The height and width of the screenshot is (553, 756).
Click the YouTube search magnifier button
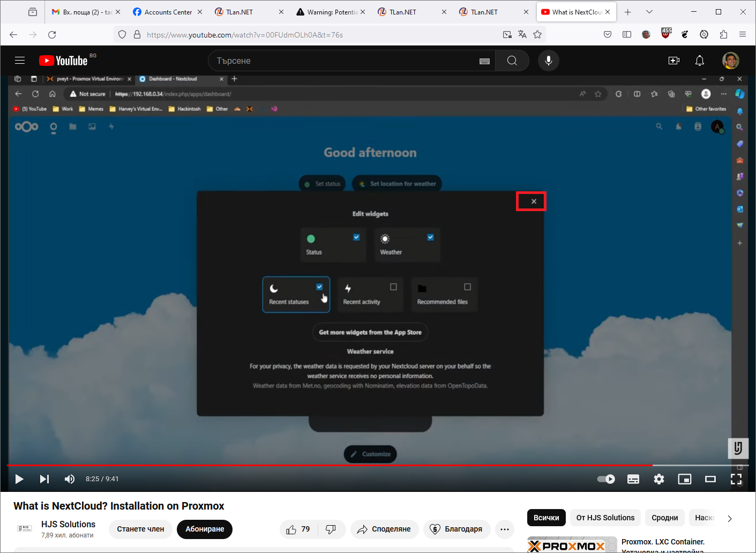click(x=512, y=61)
